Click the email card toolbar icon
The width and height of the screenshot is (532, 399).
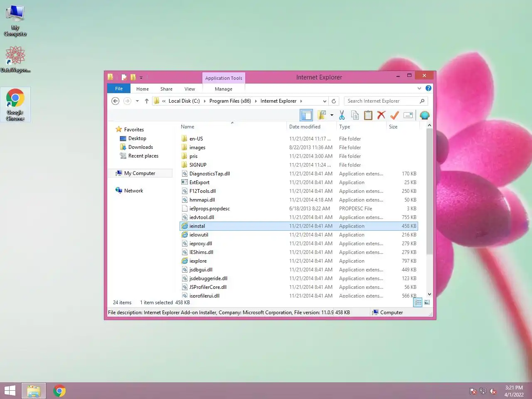click(408, 115)
